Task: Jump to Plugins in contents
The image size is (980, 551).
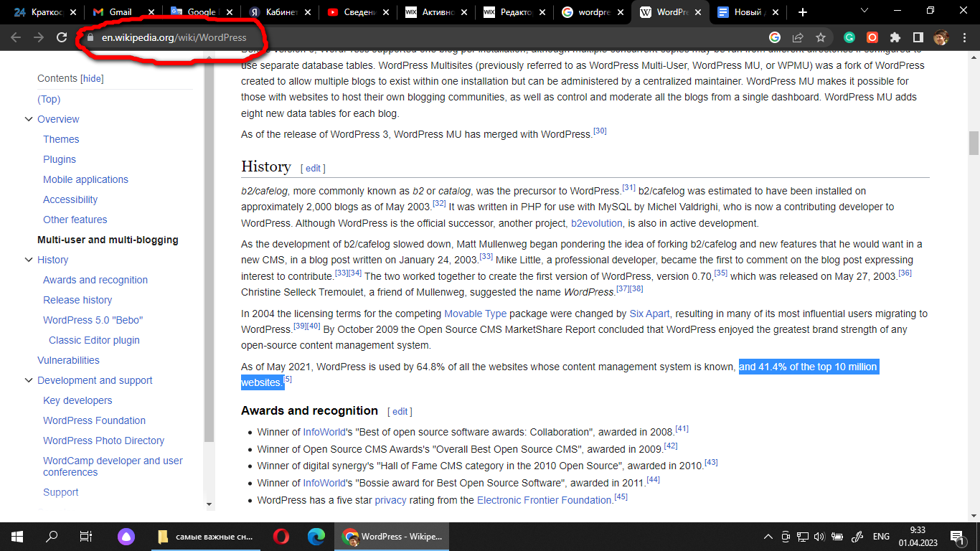Action: click(60, 159)
